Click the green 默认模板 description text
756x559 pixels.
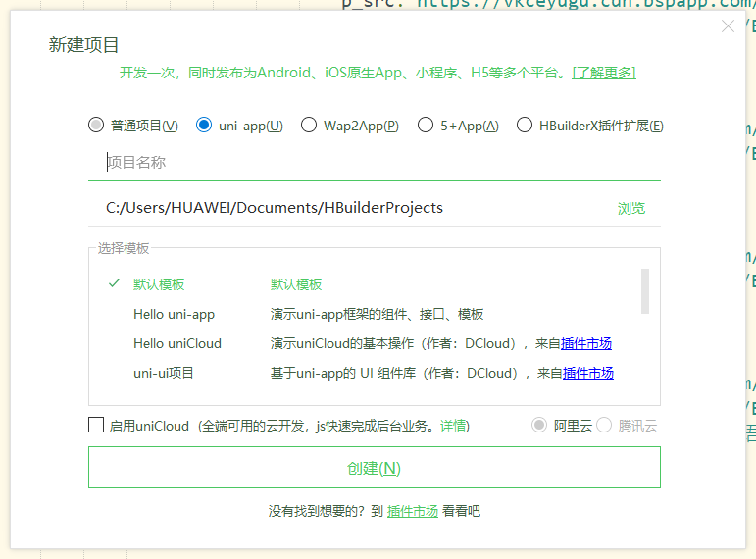tap(296, 284)
